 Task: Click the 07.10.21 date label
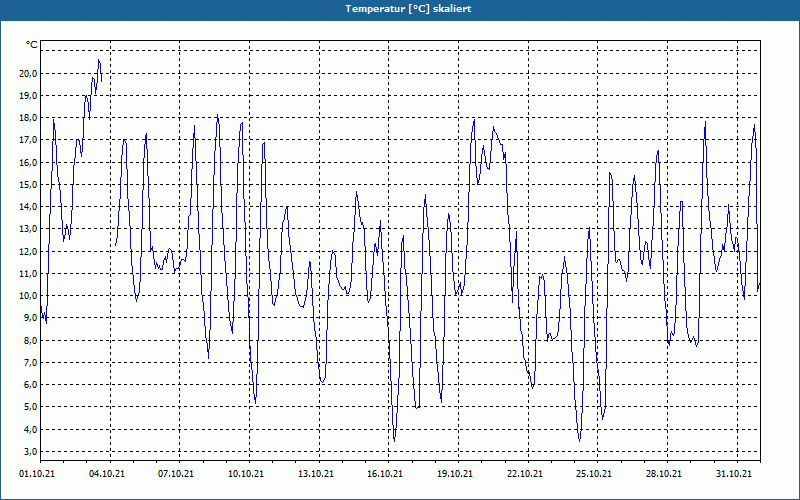click(176, 474)
